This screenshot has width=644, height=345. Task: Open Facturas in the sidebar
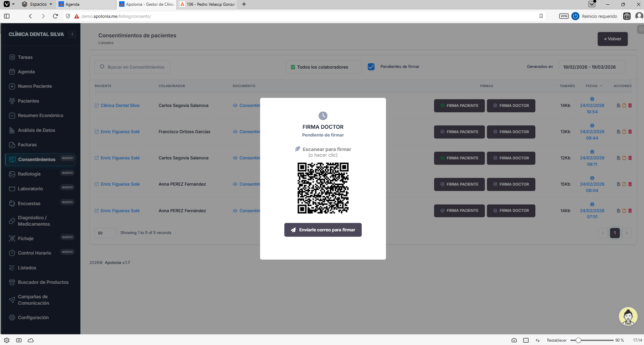coord(27,145)
